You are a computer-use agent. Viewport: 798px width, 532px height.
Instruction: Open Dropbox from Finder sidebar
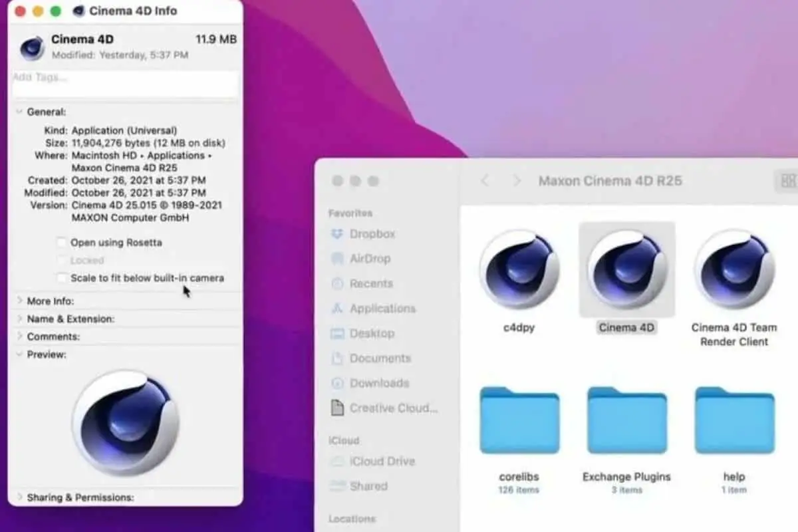tap(372, 234)
